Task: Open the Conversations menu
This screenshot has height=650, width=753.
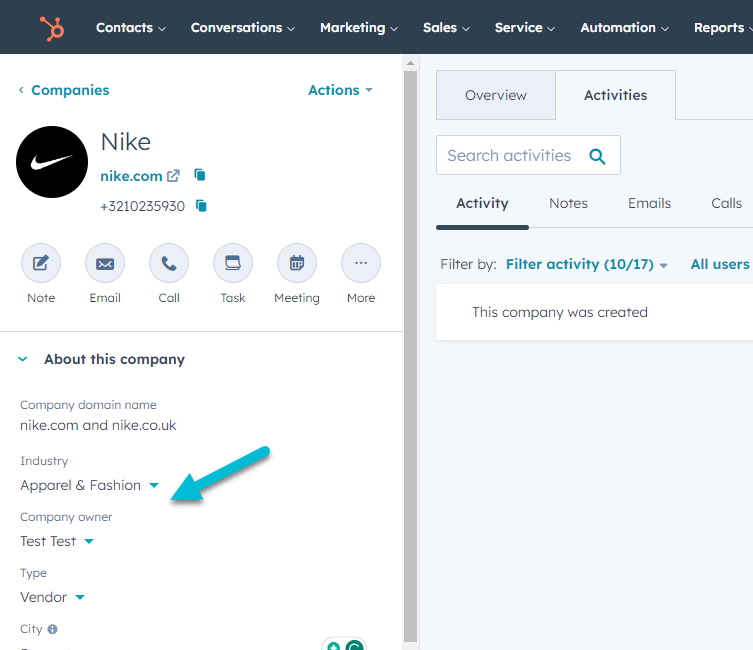Action: click(243, 28)
